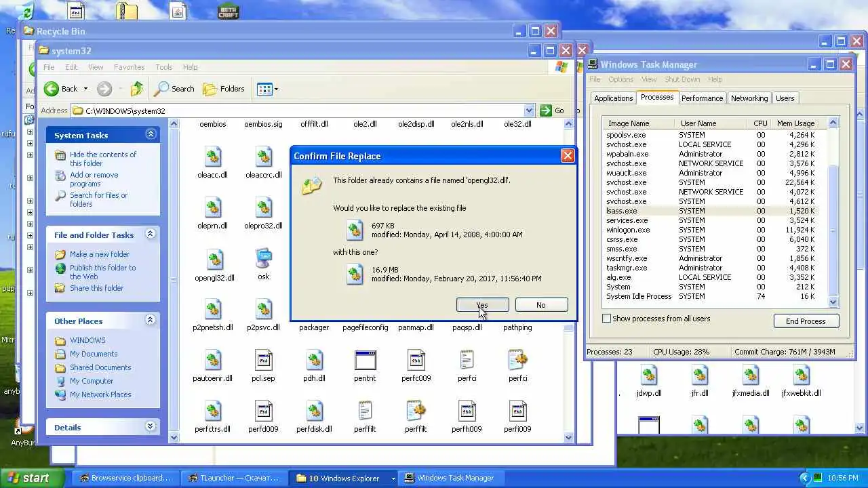Select jfxmedia.dll icon in background window
The image size is (868, 488).
tap(751, 375)
